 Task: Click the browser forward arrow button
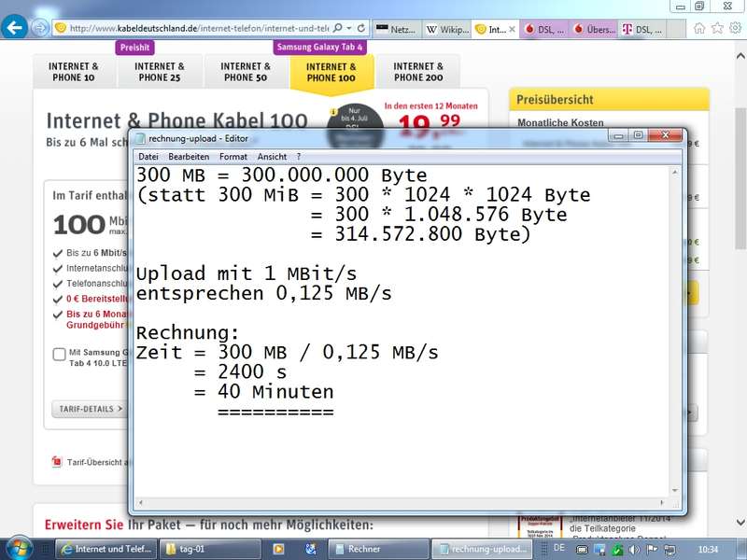click(40, 28)
